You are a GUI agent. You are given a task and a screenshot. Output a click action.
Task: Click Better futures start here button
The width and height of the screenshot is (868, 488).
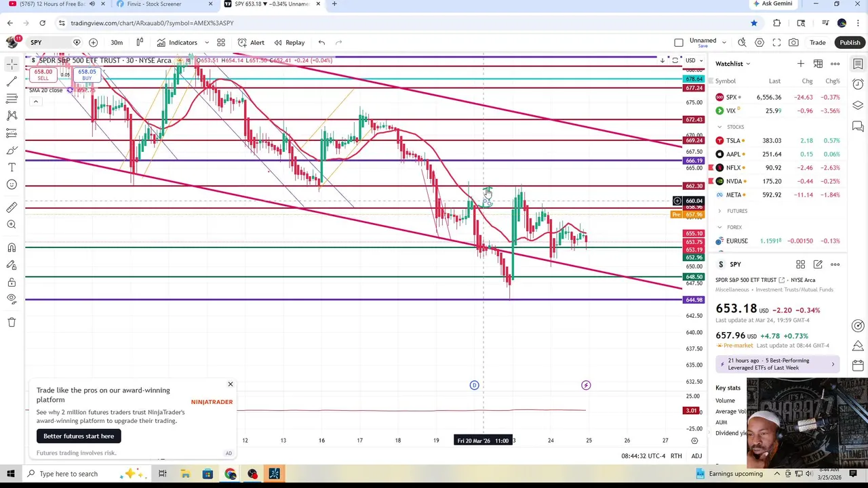pos(79,436)
